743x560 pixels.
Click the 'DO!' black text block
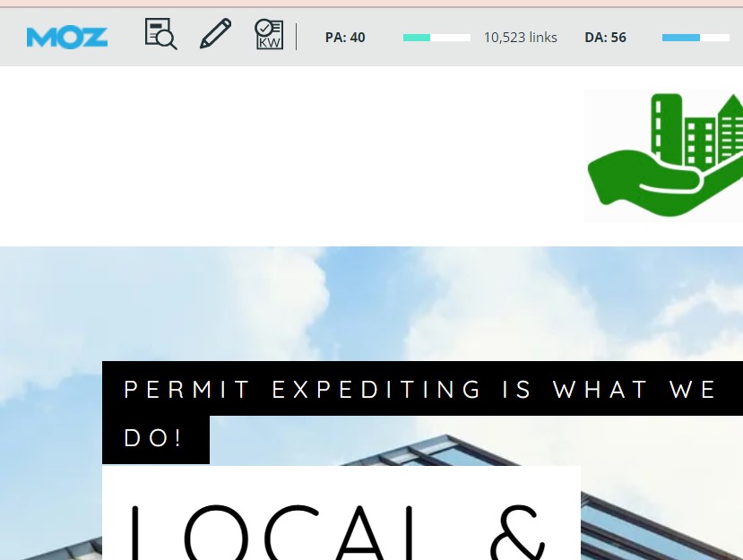point(154,439)
